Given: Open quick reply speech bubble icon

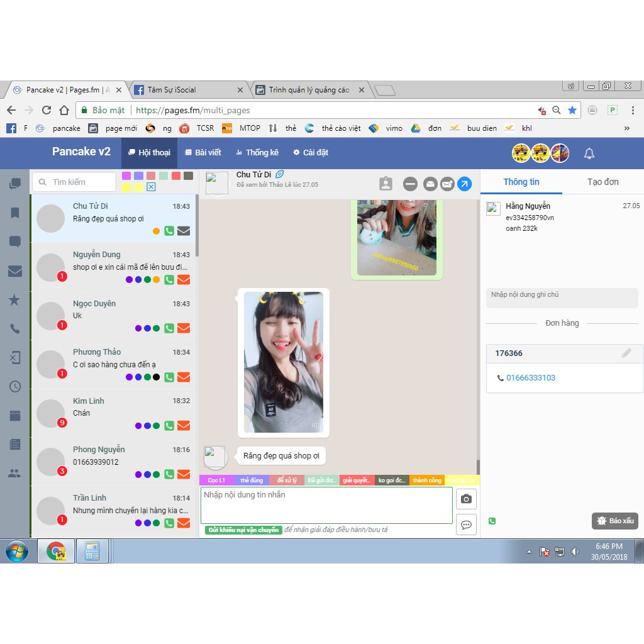Looking at the screenshot, I should point(466,525).
